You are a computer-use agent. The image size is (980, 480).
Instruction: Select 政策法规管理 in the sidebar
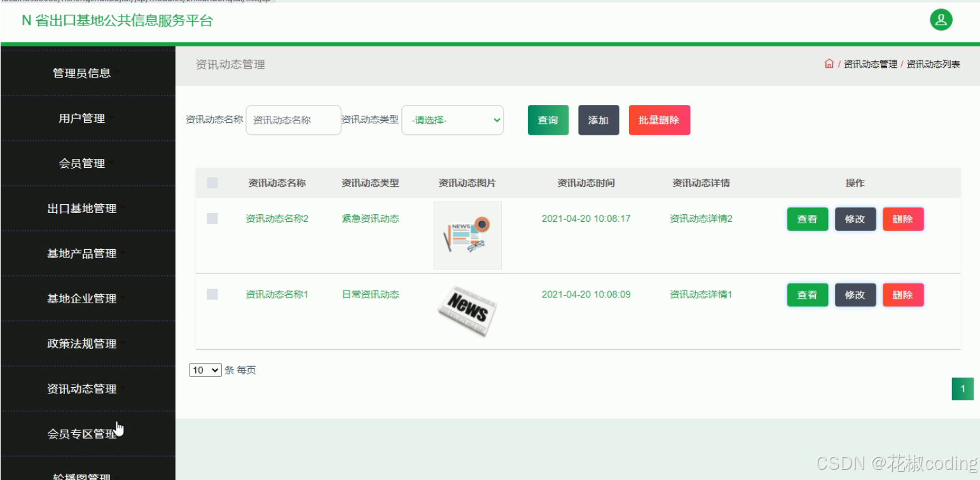tap(83, 343)
